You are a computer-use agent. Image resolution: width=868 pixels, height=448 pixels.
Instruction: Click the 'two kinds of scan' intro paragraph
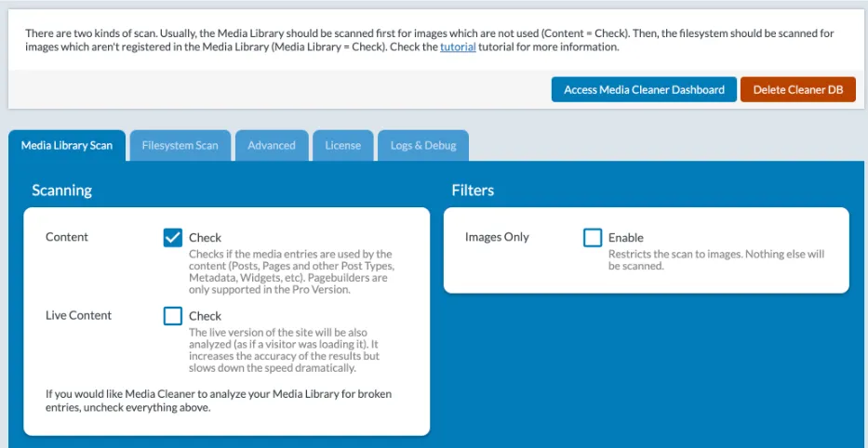430,40
